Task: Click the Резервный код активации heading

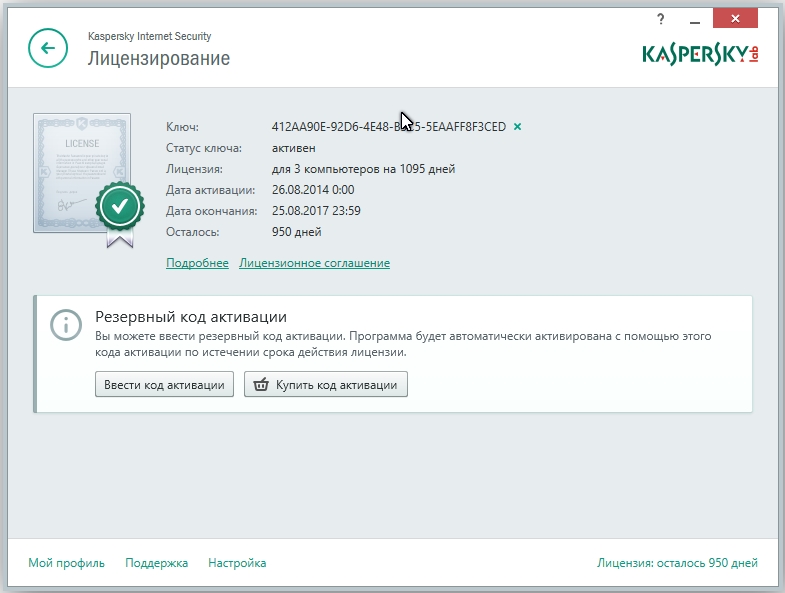Action: 191,317
